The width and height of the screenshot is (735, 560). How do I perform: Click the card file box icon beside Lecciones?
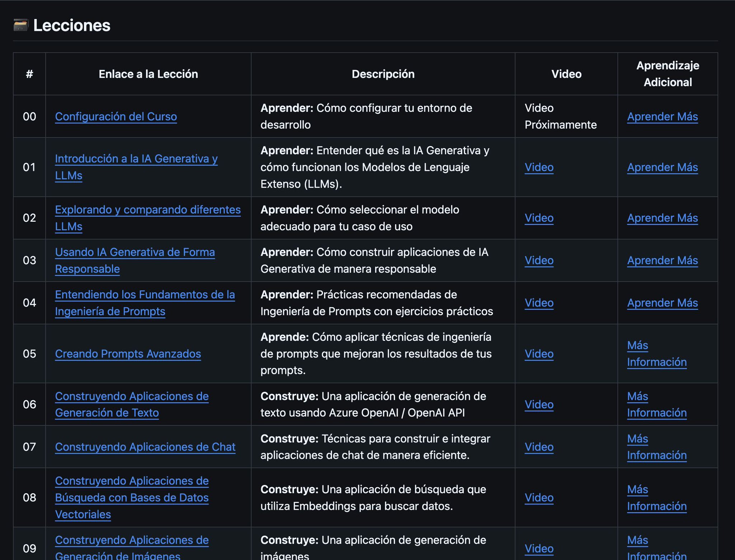click(21, 25)
